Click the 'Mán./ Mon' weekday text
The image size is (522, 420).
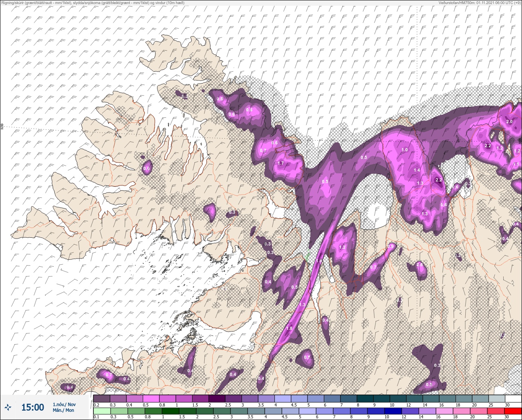pos(64,410)
